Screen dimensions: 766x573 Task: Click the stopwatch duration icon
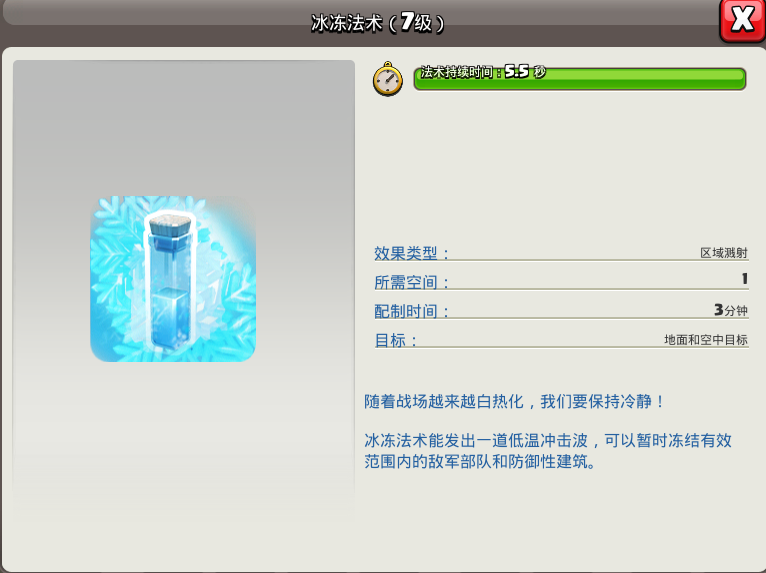[388, 79]
